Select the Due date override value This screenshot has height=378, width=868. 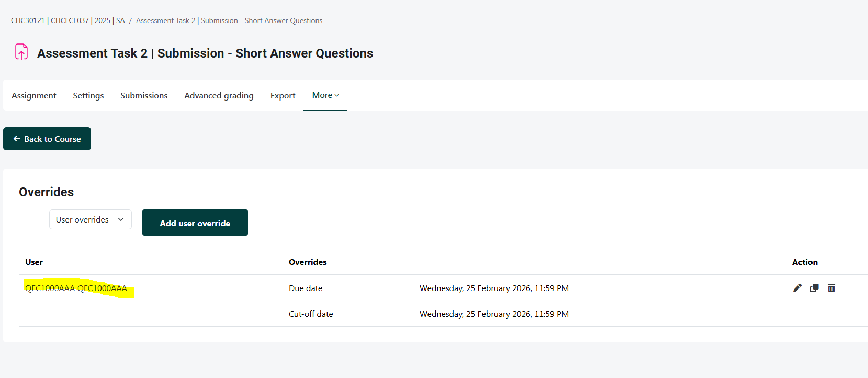coord(493,288)
